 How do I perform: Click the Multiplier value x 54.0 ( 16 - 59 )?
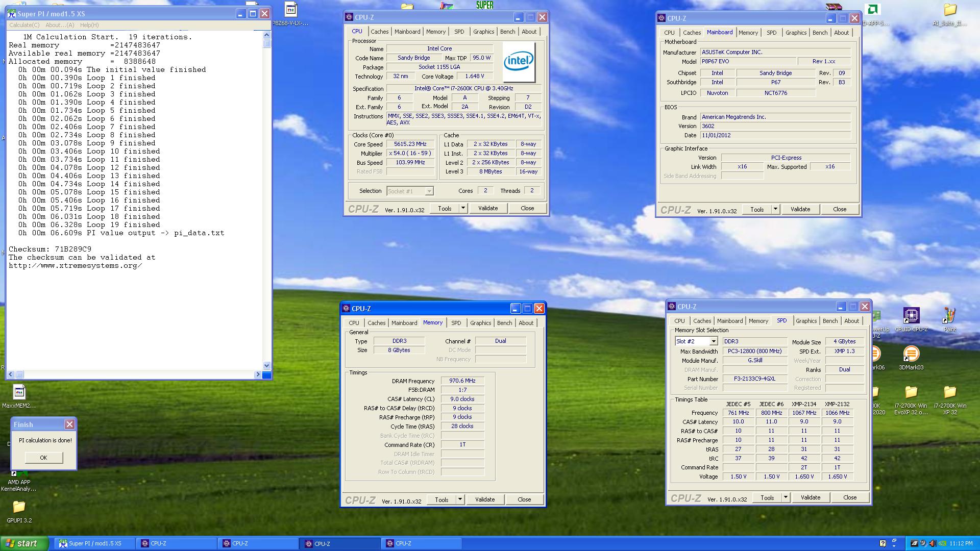(x=410, y=154)
